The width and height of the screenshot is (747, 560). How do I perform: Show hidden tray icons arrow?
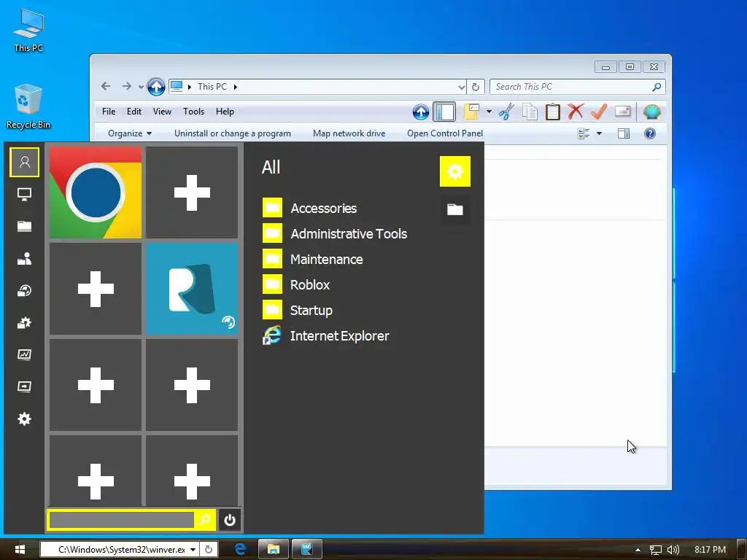tap(638, 550)
